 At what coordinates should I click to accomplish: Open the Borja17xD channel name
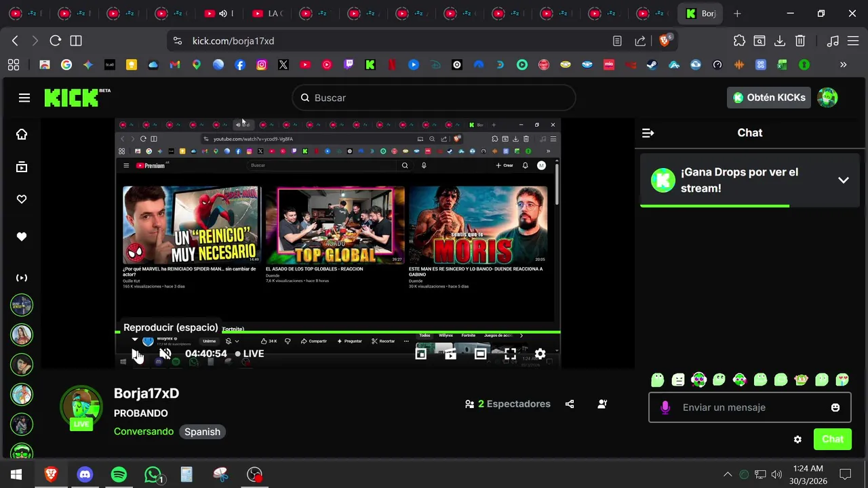pyautogui.click(x=146, y=394)
